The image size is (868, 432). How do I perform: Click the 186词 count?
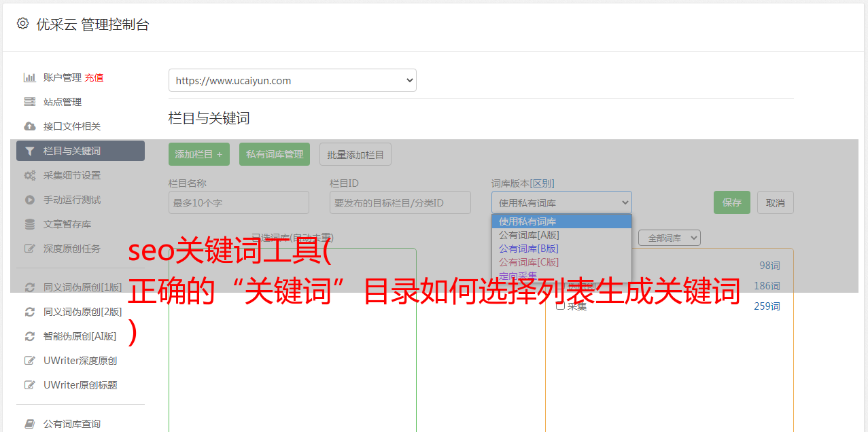pos(767,286)
